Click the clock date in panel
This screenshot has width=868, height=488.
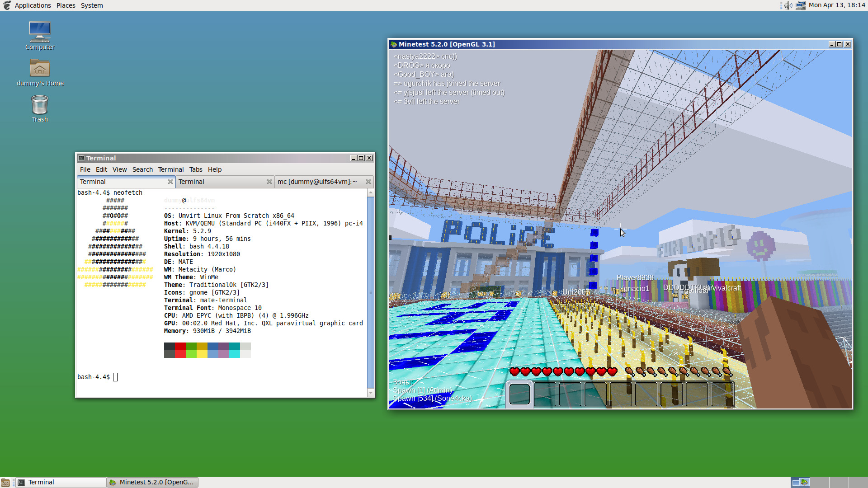point(836,5)
